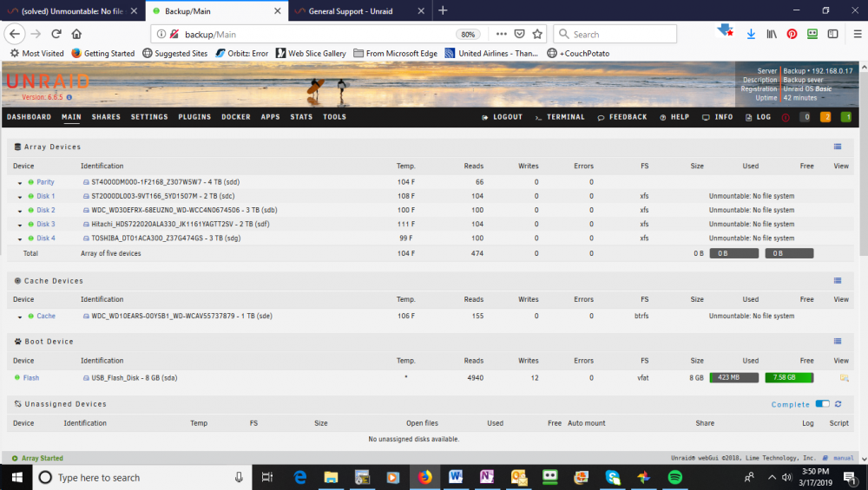Open the system Log
Screen dimensions: 868x490
(x=758, y=117)
